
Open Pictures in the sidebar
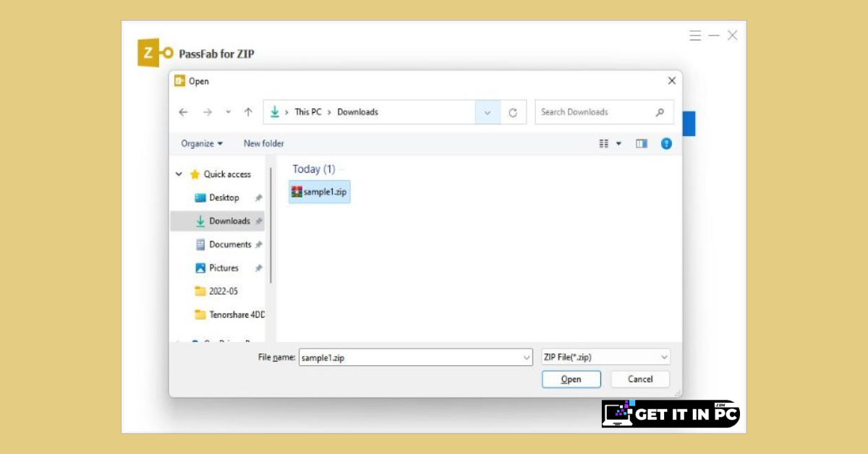(x=224, y=267)
